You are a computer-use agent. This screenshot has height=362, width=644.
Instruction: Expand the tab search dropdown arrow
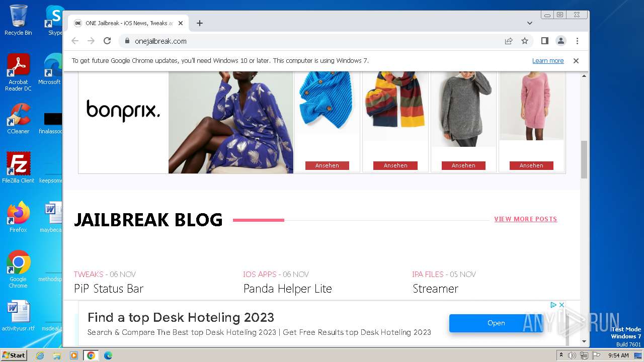click(530, 23)
